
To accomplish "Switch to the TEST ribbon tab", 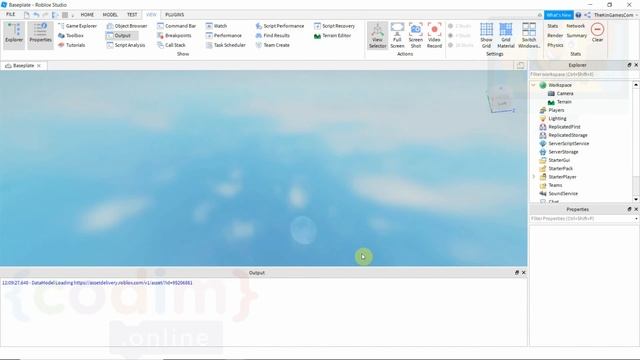I will (x=132, y=15).
